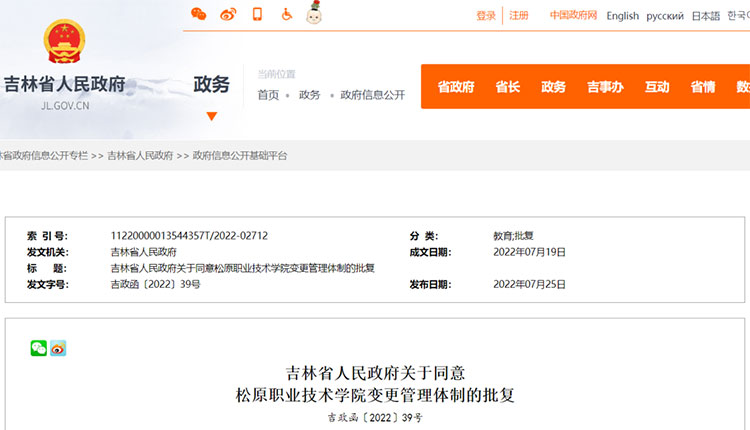
Task: Click the JL.GOV.CN text under the title
Action: tap(65, 106)
